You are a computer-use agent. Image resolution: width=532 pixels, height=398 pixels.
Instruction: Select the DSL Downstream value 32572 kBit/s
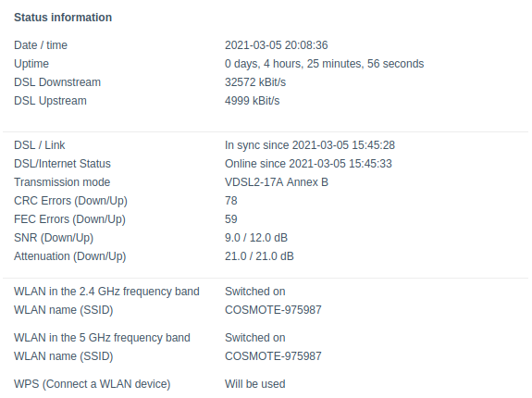pyautogui.click(x=255, y=82)
